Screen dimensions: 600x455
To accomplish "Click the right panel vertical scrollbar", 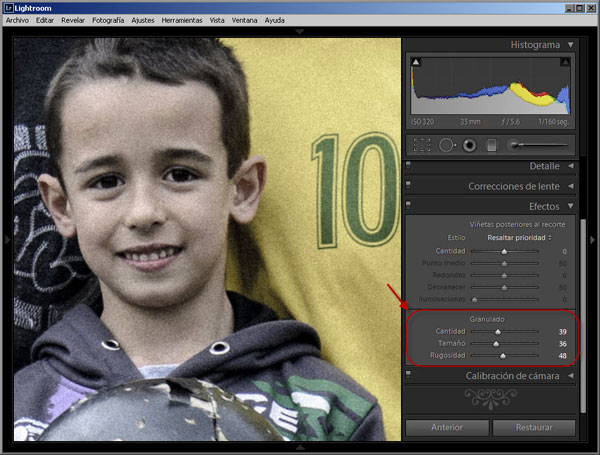I will (x=583, y=316).
